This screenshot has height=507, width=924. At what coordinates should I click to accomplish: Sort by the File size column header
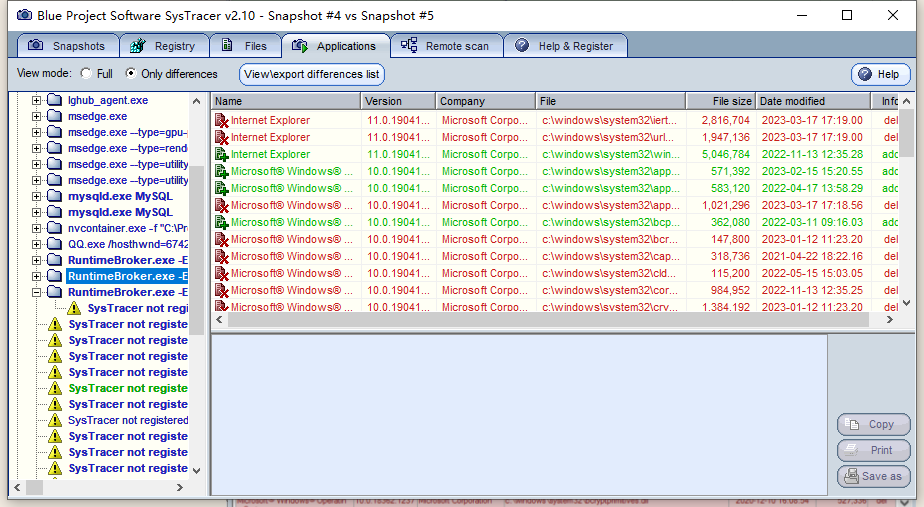pyautogui.click(x=720, y=101)
